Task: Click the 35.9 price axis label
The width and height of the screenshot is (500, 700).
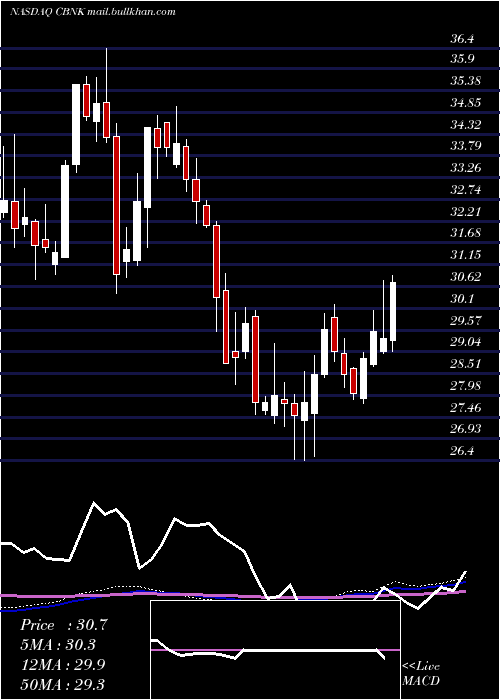Action: 462,59
